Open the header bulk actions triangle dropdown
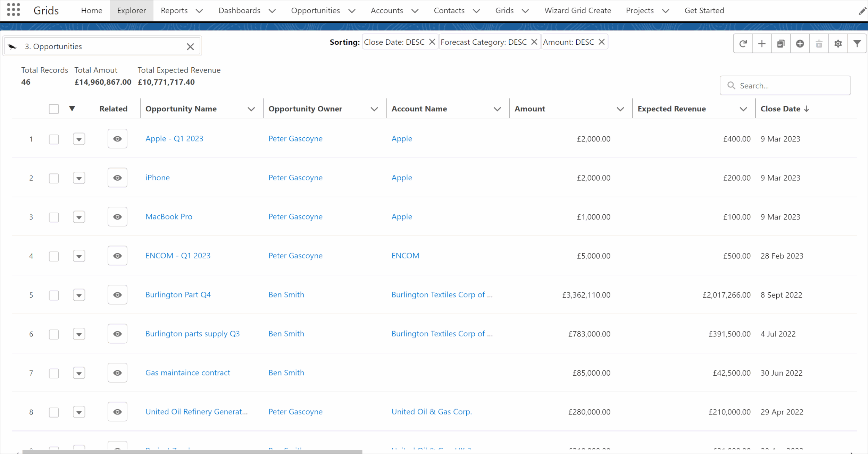This screenshot has height=454, width=868. (x=72, y=109)
